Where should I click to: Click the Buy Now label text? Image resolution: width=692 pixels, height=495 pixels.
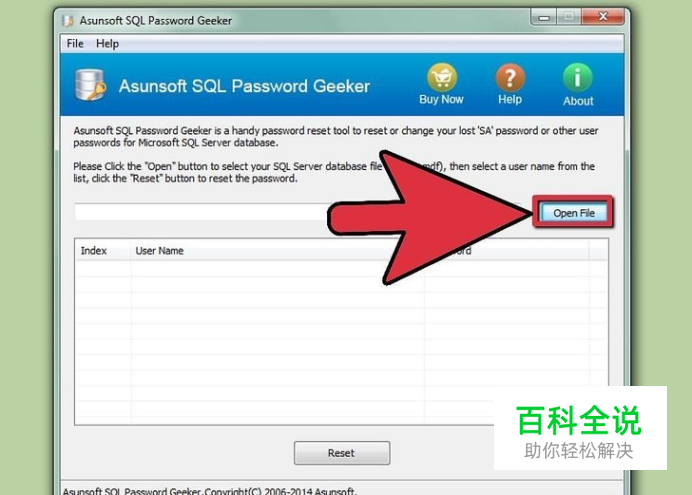tap(441, 100)
